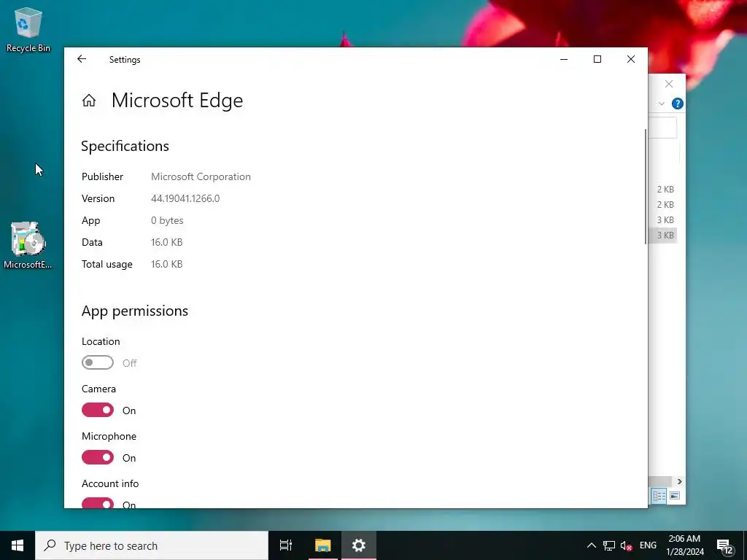Go back using the Settings back arrow
Screen dimensions: 747x560
click(82, 59)
